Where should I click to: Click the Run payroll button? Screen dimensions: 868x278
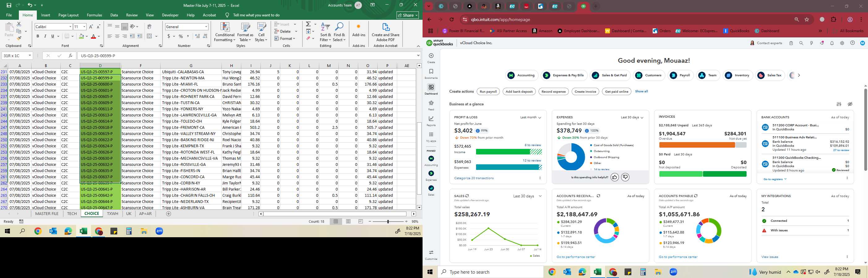pyautogui.click(x=488, y=91)
